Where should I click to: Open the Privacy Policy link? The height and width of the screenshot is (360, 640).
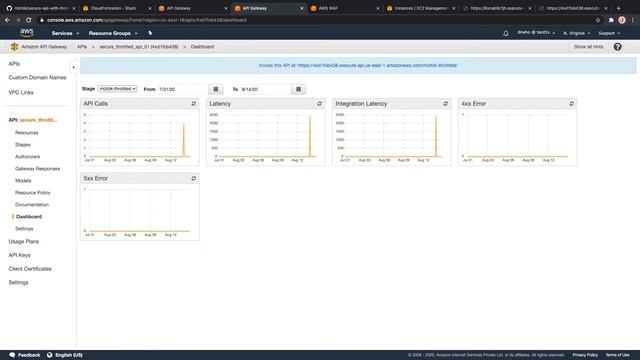585,355
